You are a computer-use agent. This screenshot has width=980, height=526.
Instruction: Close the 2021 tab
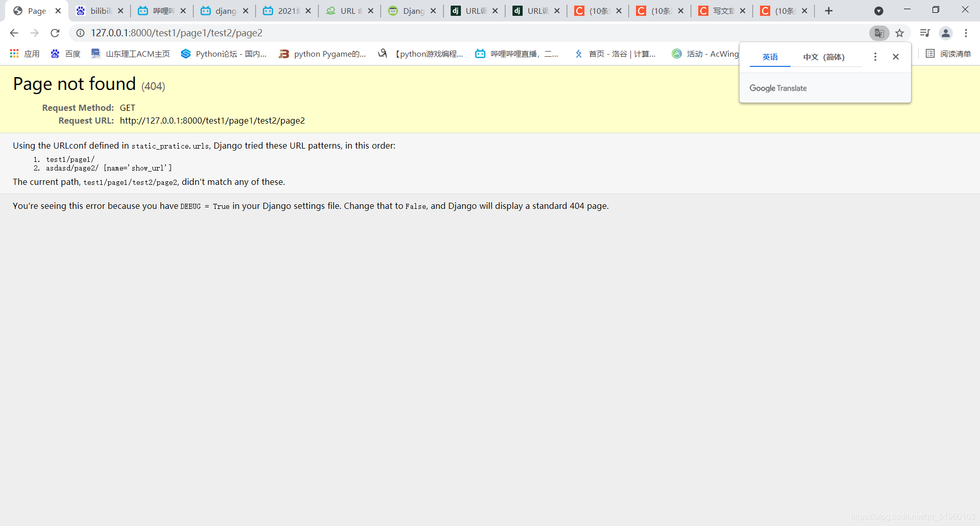(x=308, y=11)
